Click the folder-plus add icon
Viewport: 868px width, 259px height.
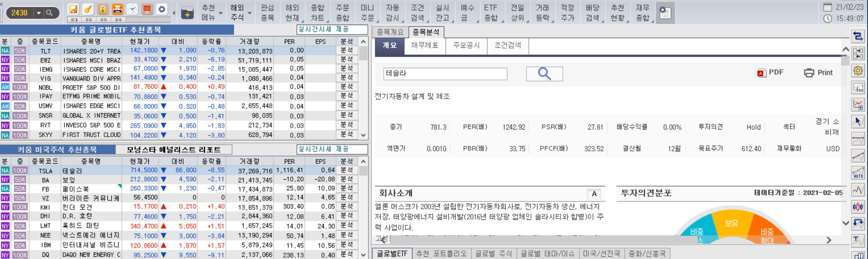(187, 13)
